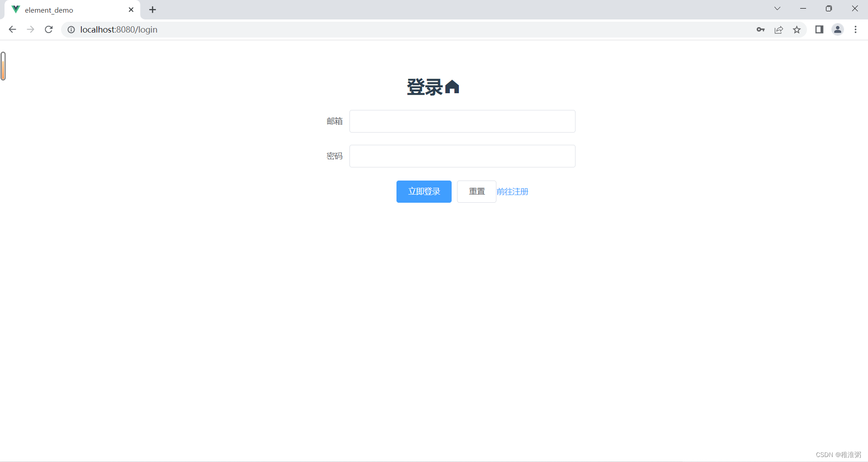Open a new browser tab
The image size is (868, 462).
152,10
